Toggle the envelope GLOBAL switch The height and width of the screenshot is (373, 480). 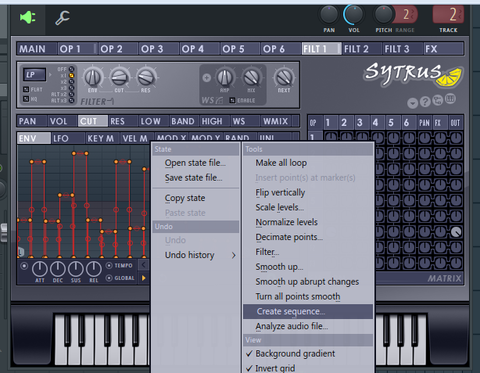109,278
